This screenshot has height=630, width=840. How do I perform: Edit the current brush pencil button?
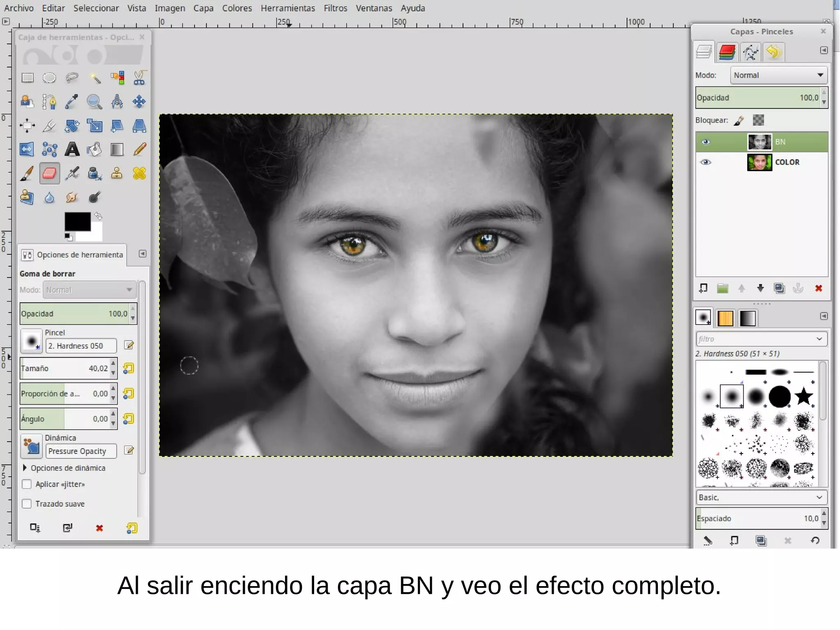129,346
